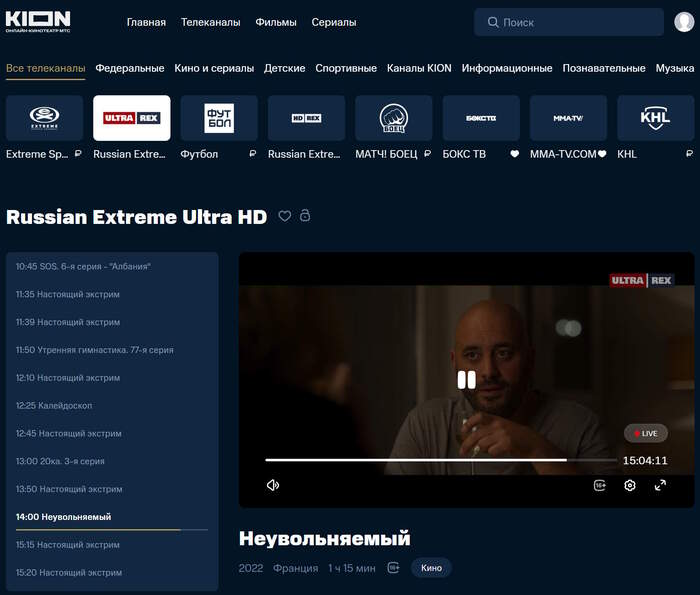
Task: Select KHL channel tile
Action: [656, 118]
